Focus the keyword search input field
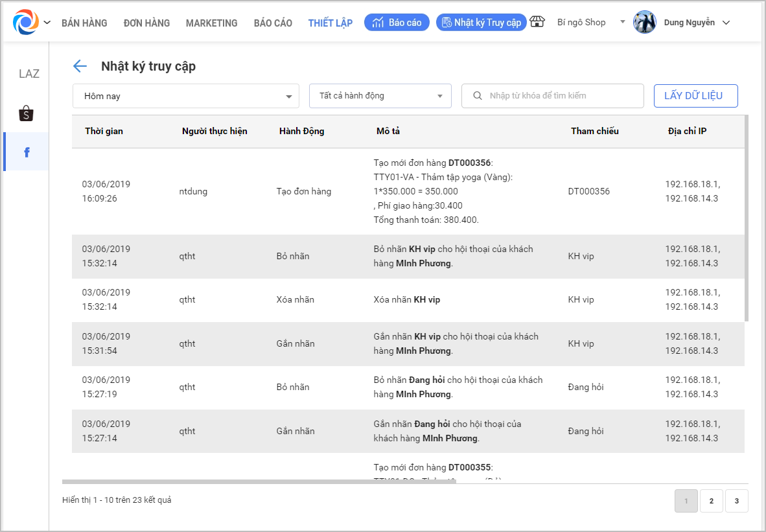 561,96
